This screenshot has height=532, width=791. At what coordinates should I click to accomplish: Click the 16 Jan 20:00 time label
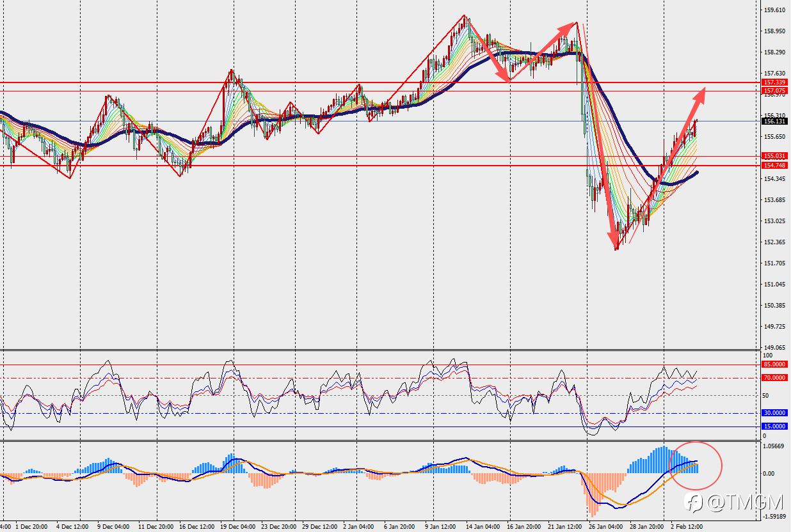[x=524, y=527]
